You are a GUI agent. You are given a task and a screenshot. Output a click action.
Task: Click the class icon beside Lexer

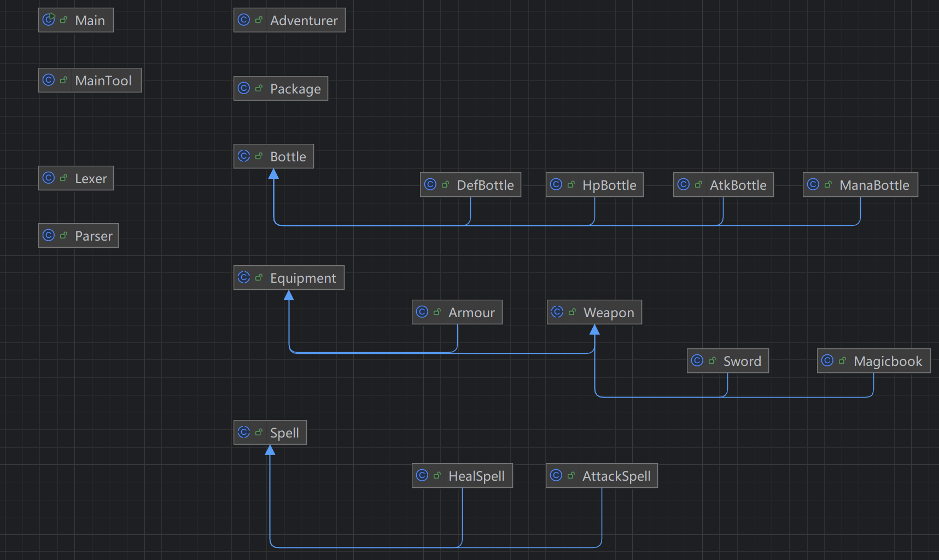tap(49, 178)
